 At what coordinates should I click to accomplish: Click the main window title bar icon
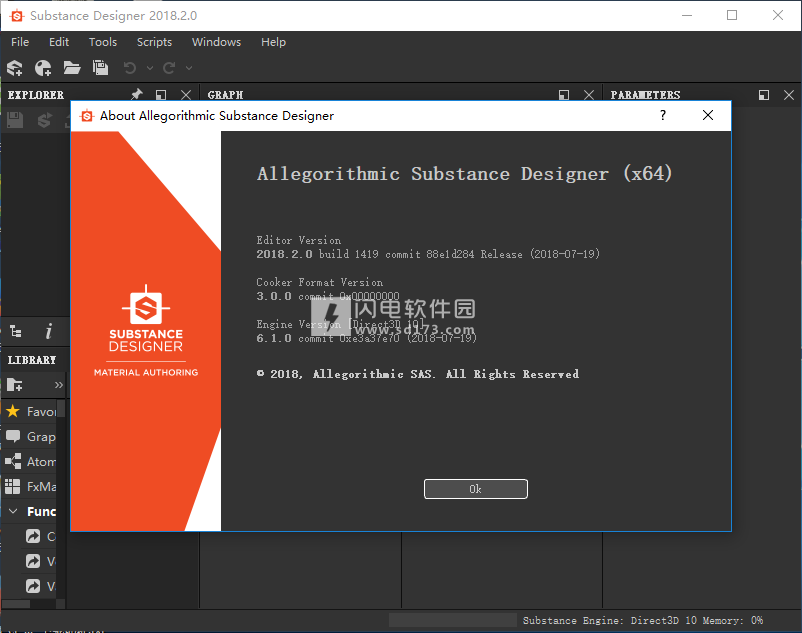[17, 16]
